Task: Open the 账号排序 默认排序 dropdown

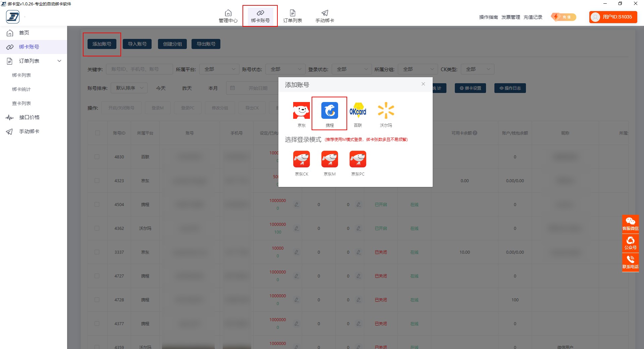Action: coord(129,88)
